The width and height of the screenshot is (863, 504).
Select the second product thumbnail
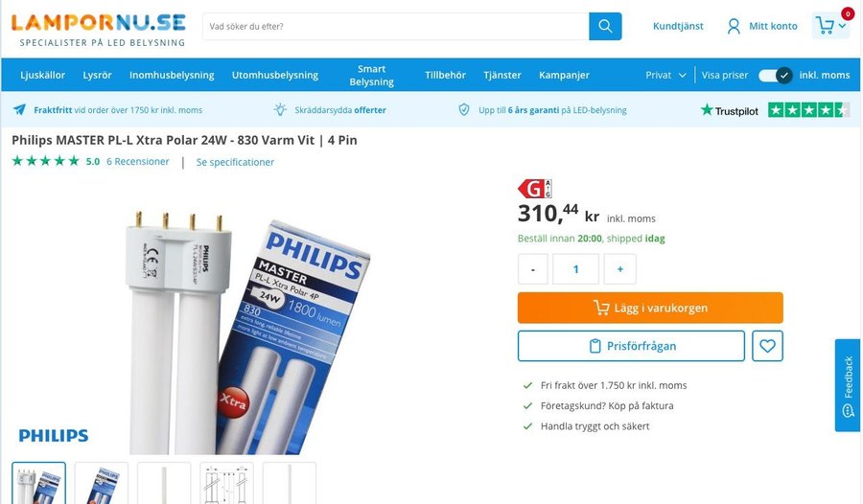[102, 482]
